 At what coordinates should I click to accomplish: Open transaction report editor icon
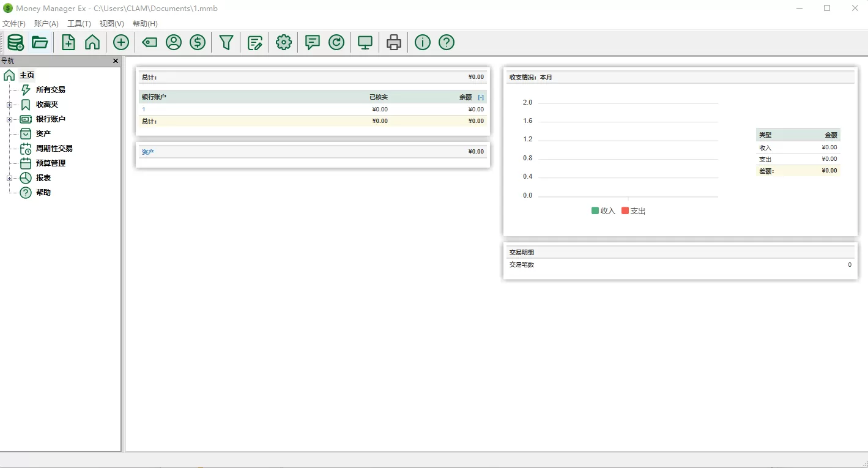[255, 42]
